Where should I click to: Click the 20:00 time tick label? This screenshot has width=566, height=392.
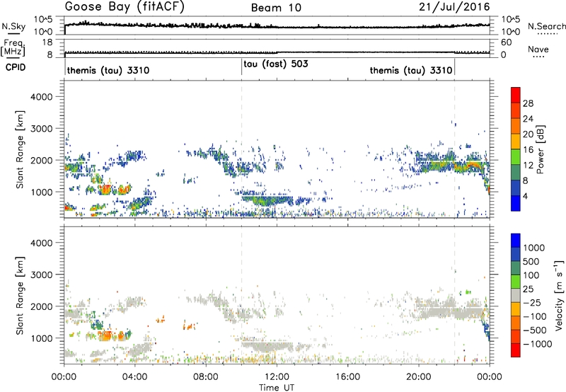tap(418, 377)
